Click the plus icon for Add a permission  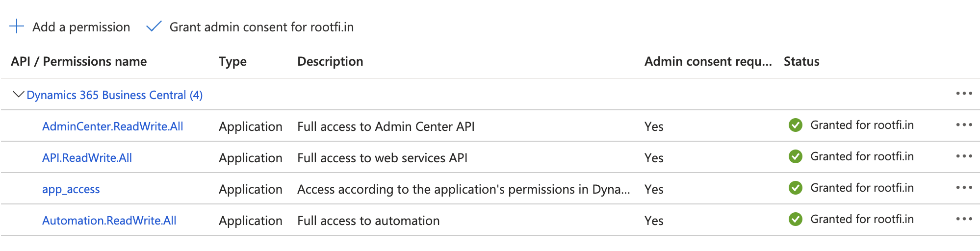click(x=17, y=26)
